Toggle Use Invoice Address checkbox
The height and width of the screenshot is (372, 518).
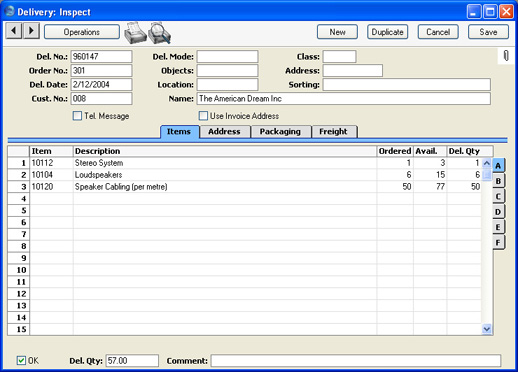[x=203, y=116]
